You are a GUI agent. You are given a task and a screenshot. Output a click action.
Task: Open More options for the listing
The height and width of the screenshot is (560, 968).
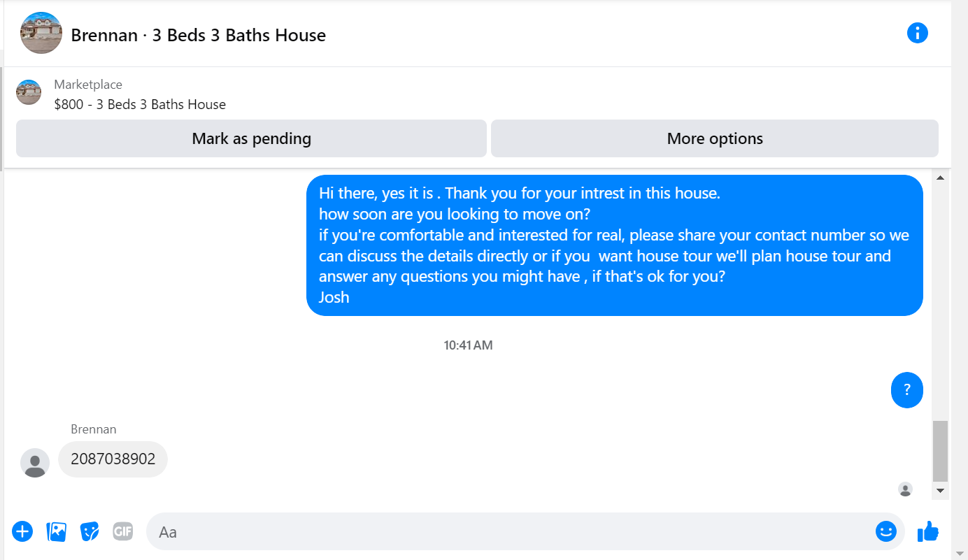coord(715,138)
